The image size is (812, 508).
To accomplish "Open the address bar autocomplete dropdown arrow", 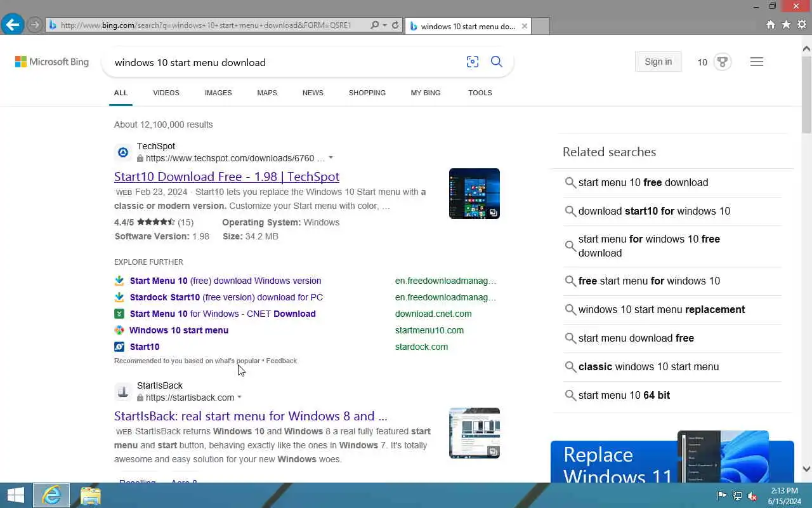I will point(384,25).
